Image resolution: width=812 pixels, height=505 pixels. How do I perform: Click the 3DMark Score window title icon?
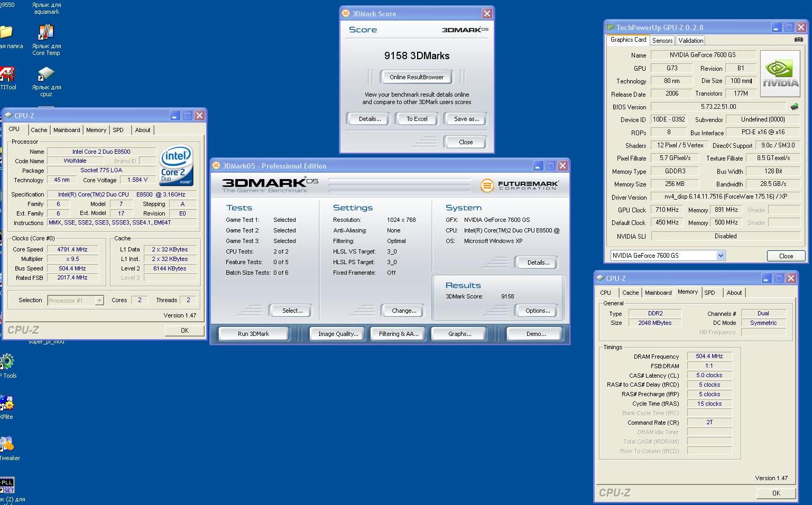click(346, 13)
